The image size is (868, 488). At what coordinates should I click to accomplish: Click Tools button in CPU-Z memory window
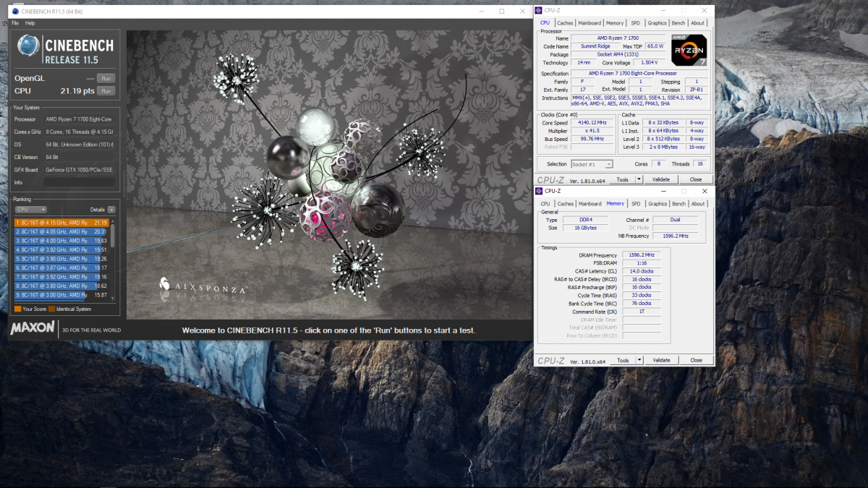(x=622, y=360)
